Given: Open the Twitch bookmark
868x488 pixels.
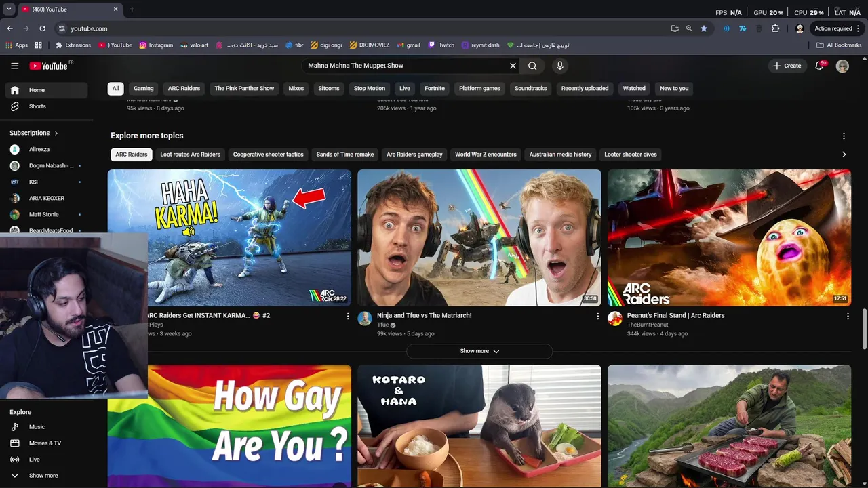Looking at the screenshot, I should click(441, 45).
